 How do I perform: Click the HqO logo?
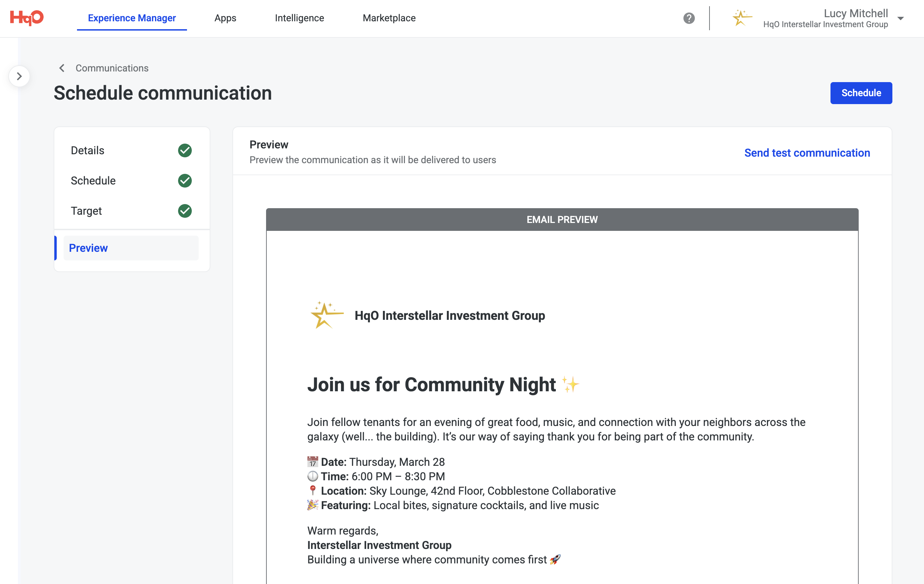tap(27, 18)
